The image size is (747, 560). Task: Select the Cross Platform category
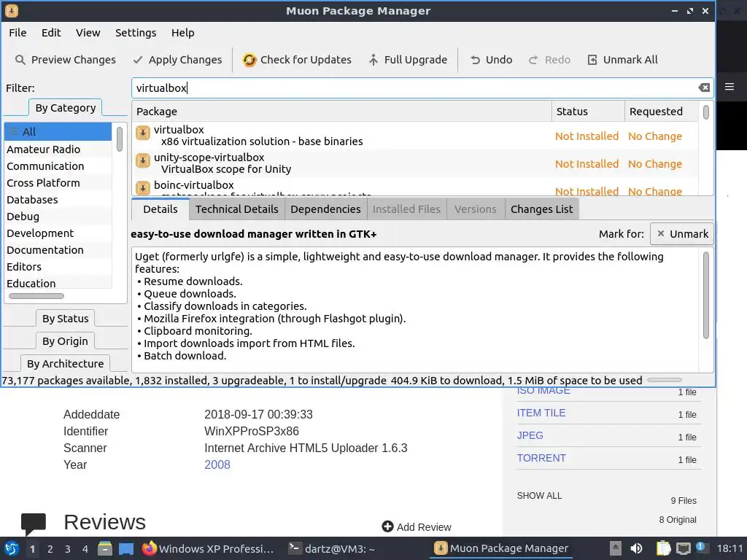point(58,183)
